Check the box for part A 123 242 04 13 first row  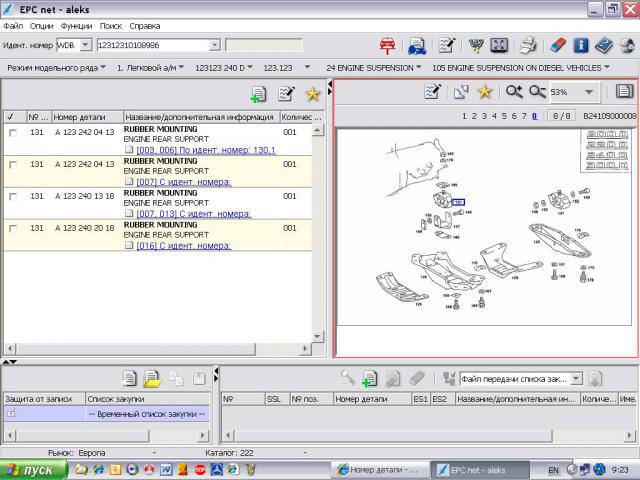(x=13, y=132)
